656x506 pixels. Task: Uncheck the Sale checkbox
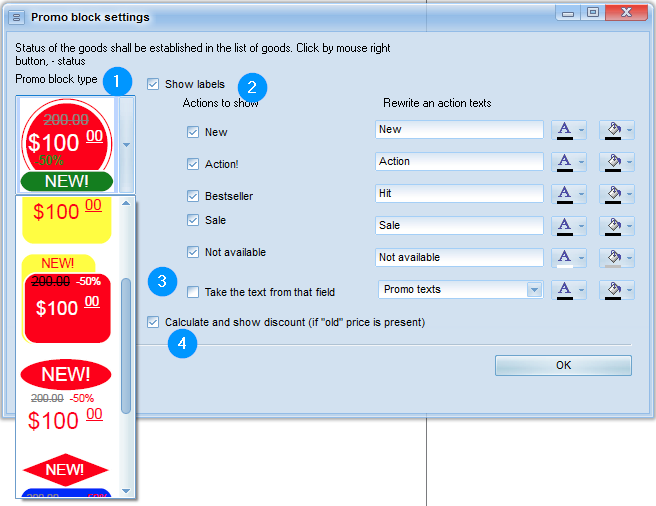point(193,220)
